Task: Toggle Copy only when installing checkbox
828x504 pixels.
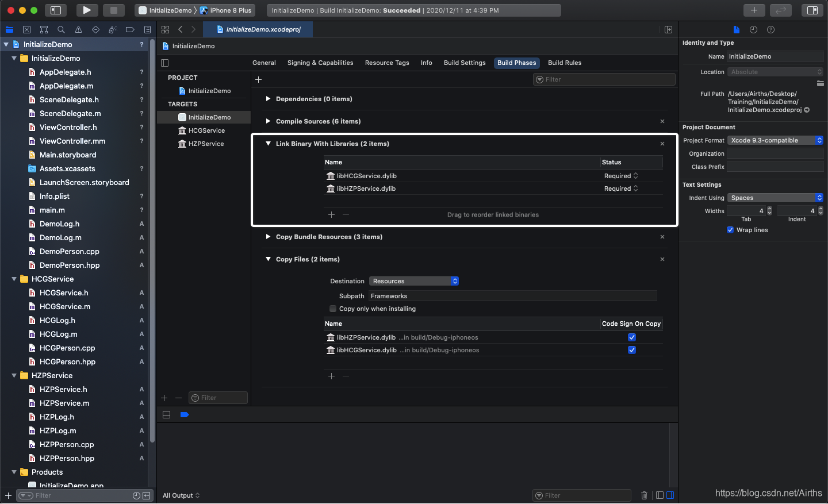Action: (x=333, y=309)
